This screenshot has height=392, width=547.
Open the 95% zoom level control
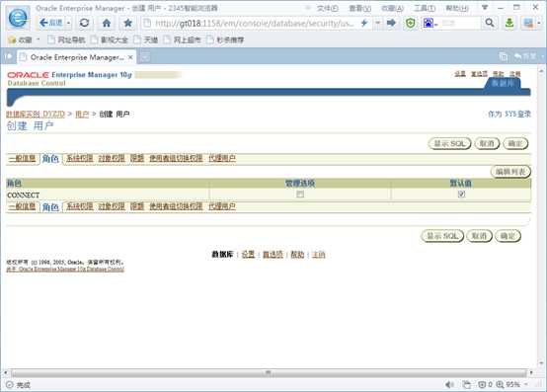point(512,385)
